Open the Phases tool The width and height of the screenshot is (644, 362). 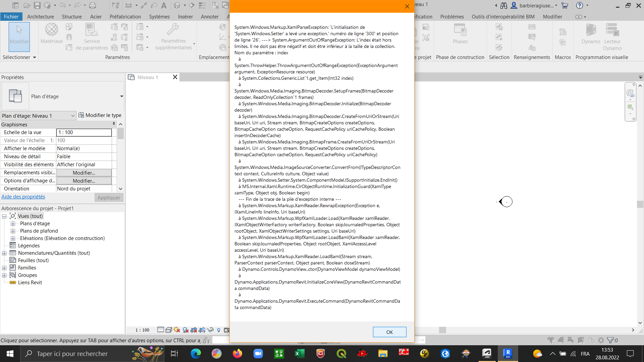coord(460,34)
